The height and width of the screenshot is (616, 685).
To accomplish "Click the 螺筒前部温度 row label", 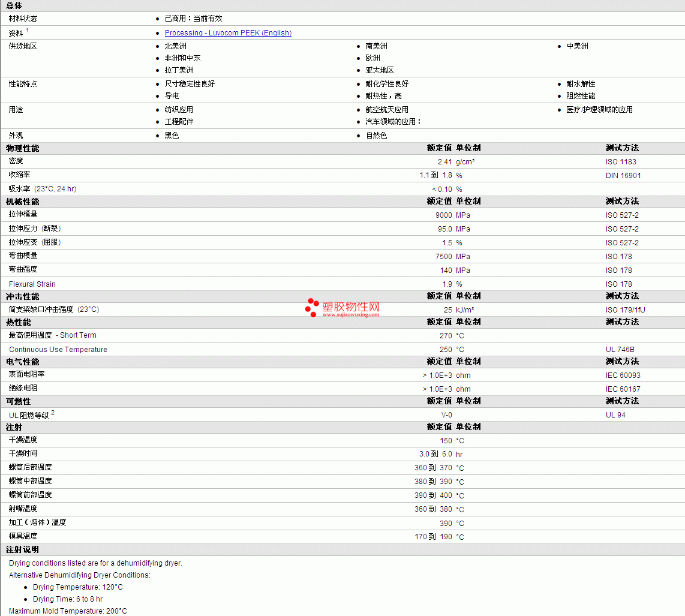I will point(30,495).
